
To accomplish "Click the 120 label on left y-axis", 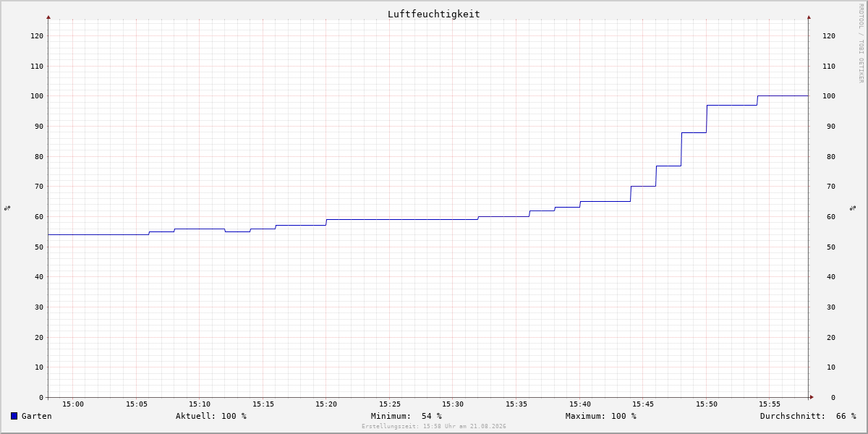I will pyautogui.click(x=37, y=36).
